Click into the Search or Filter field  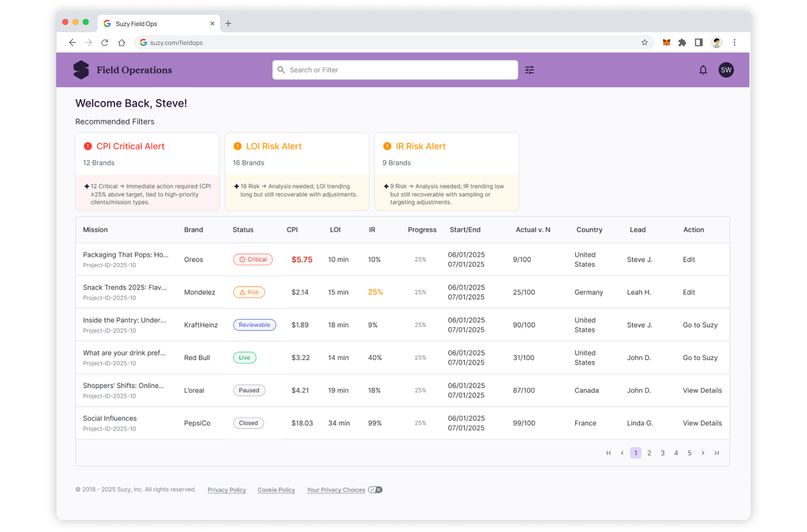[x=395, y=70]
